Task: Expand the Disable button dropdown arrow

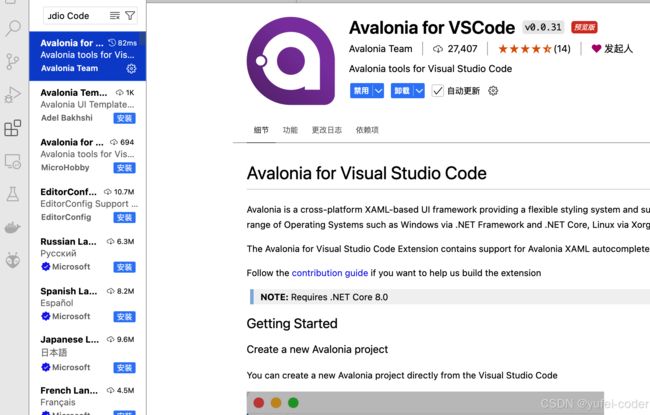Action: click(x=378, y=91)
